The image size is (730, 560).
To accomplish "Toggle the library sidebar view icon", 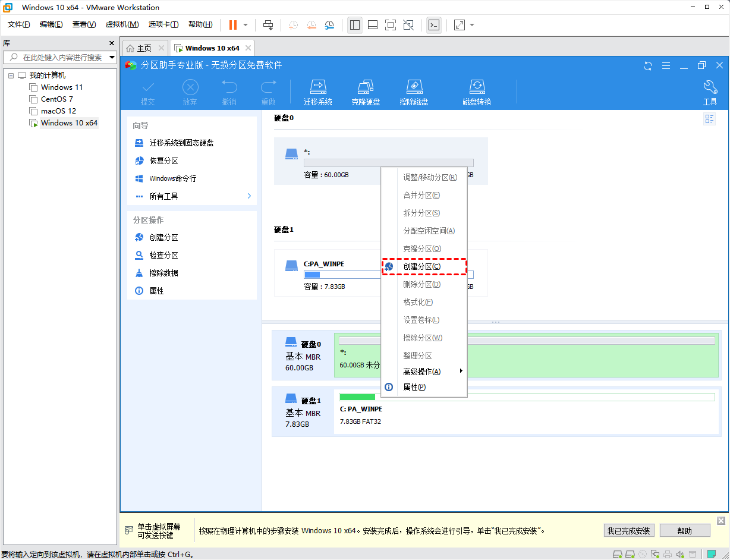I will (355, 25).
